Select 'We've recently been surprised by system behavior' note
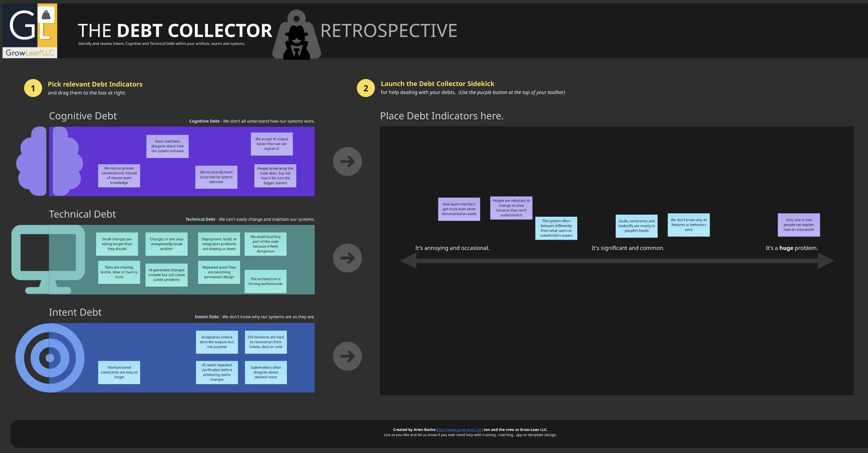 tap(216, 177)
